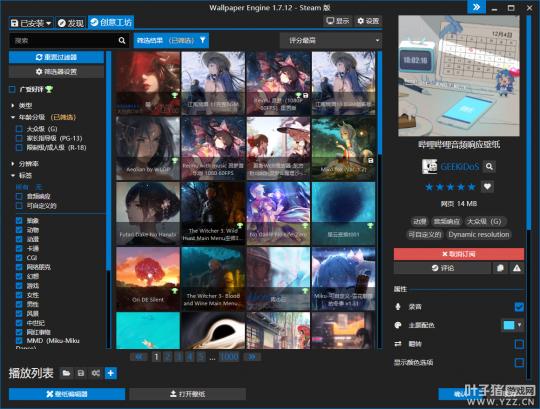Open playlist folder icon
The image size is (540, 409).
coord(66,373)
